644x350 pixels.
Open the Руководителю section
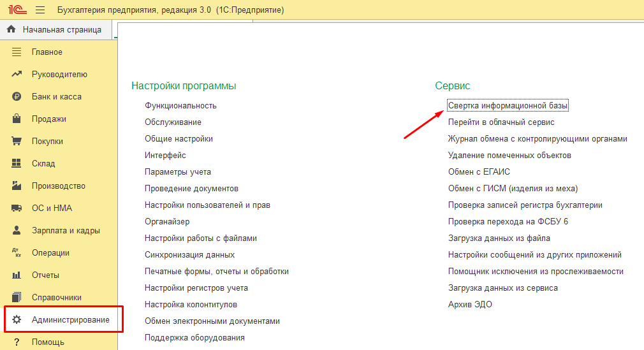[59, 75]
